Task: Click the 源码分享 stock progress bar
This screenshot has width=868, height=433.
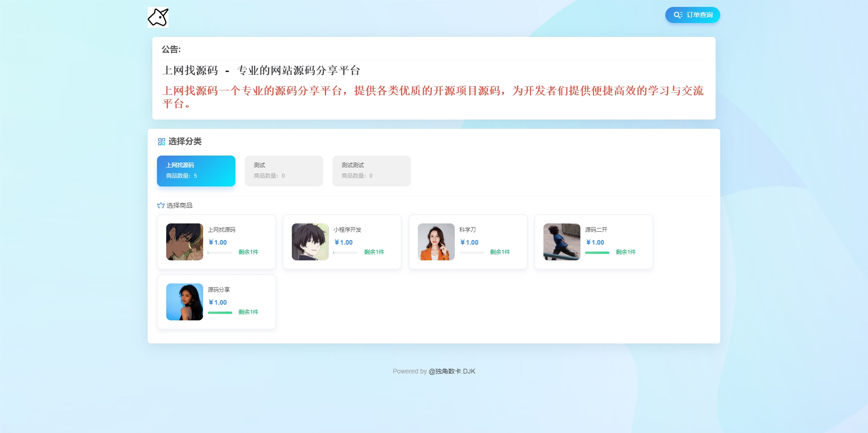Action: point(220,313)
